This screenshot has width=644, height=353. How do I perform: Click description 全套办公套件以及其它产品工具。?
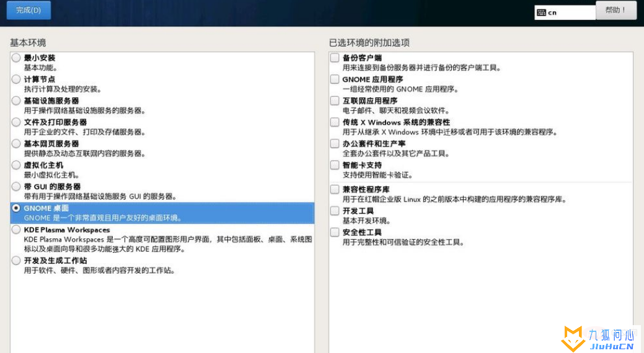pyautogui.click(x=396, y=154)
